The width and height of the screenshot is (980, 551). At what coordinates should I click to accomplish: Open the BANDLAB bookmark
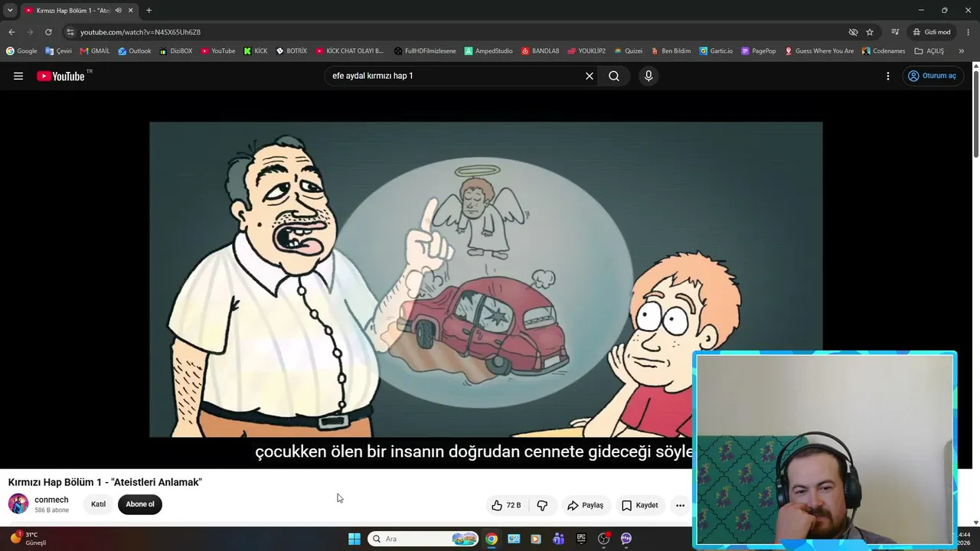point(541,51)
